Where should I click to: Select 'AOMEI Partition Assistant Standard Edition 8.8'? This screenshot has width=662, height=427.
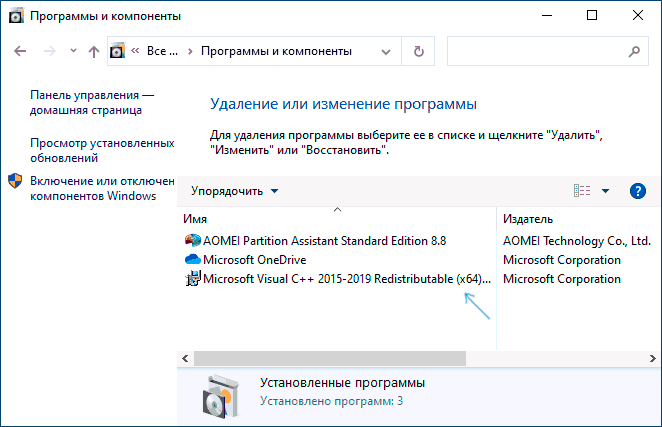(x=324, y=241)
